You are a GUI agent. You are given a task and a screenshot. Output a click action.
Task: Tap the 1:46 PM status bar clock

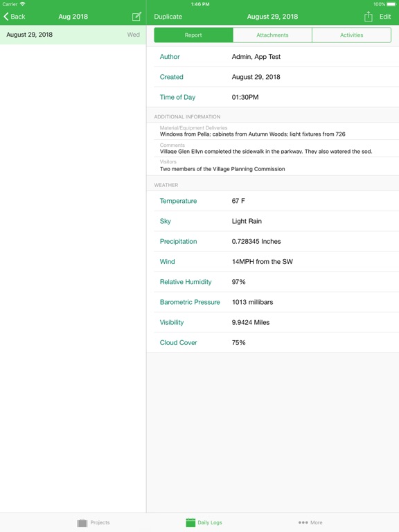(200, 4)
